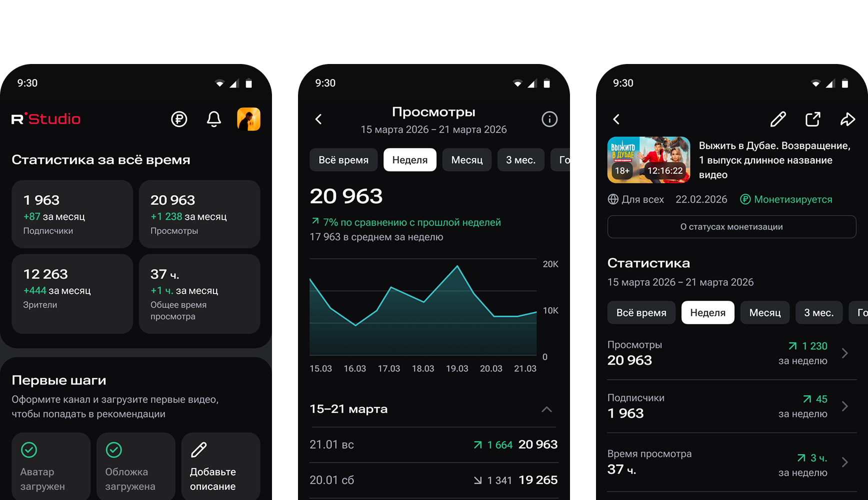
Task: Select the Добавьте описание step card
Action: [221, 466]
